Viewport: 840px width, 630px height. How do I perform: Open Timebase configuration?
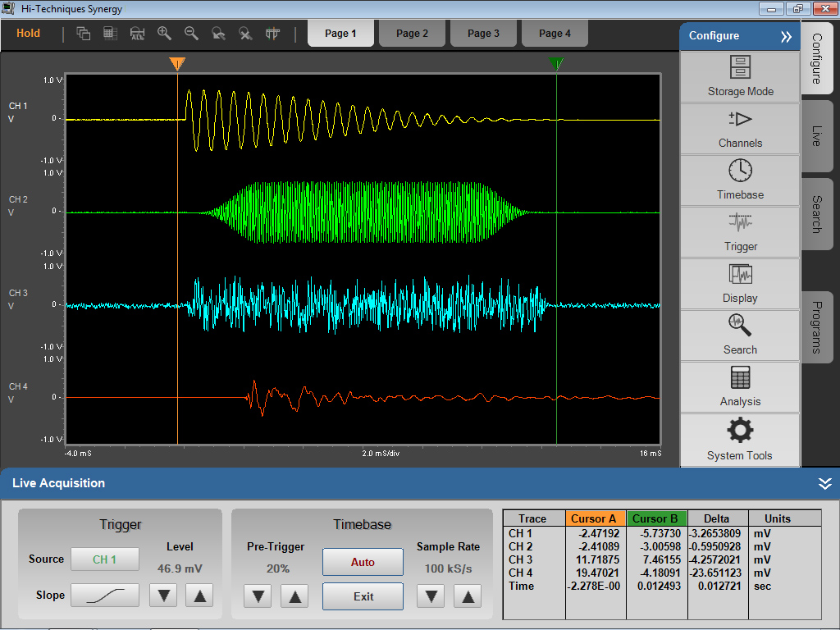pyautogui.click(x=741, y=180)
